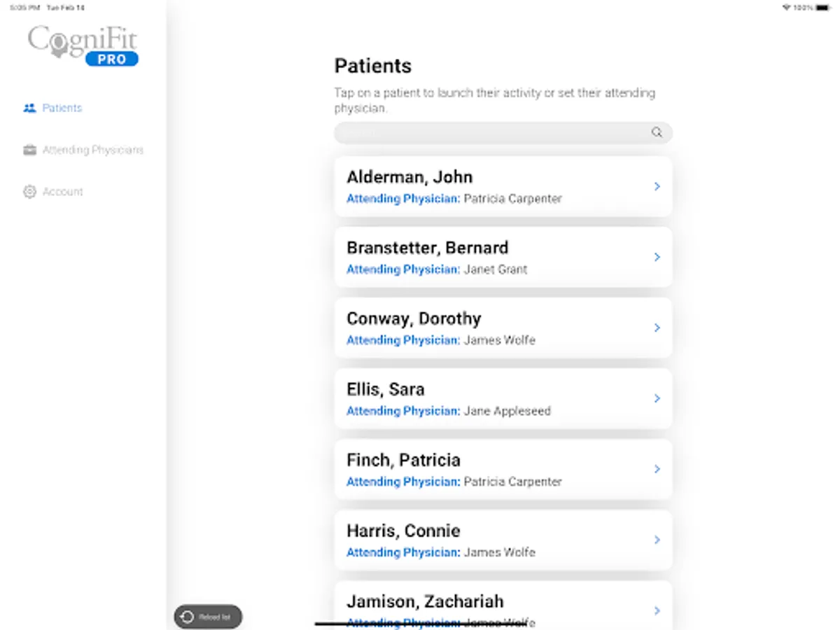
Task: Tap the Wi-Fi status icon
Action: point(787,8)
